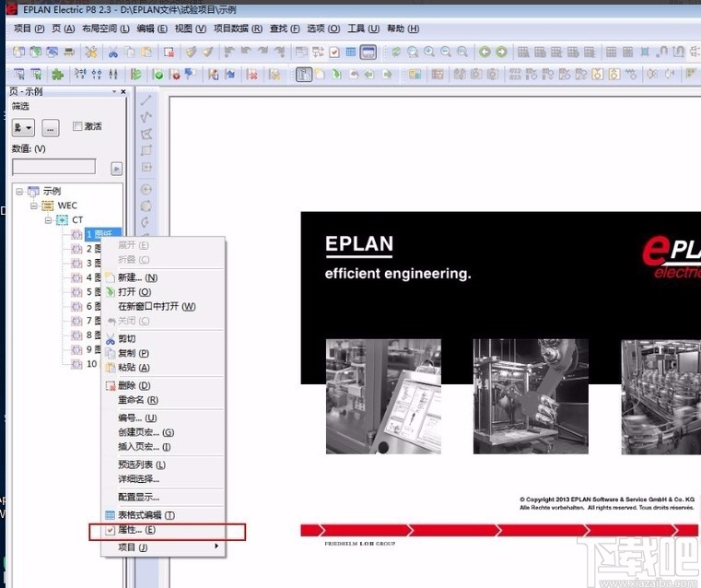
Task: Choose 预选列表 (L) in context menu
Action: 163,465
